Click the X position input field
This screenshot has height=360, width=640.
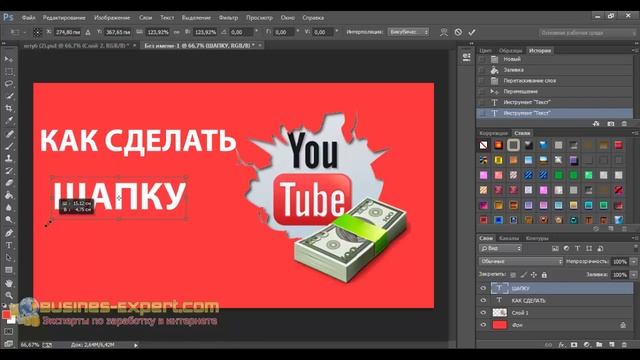point(67,32)
